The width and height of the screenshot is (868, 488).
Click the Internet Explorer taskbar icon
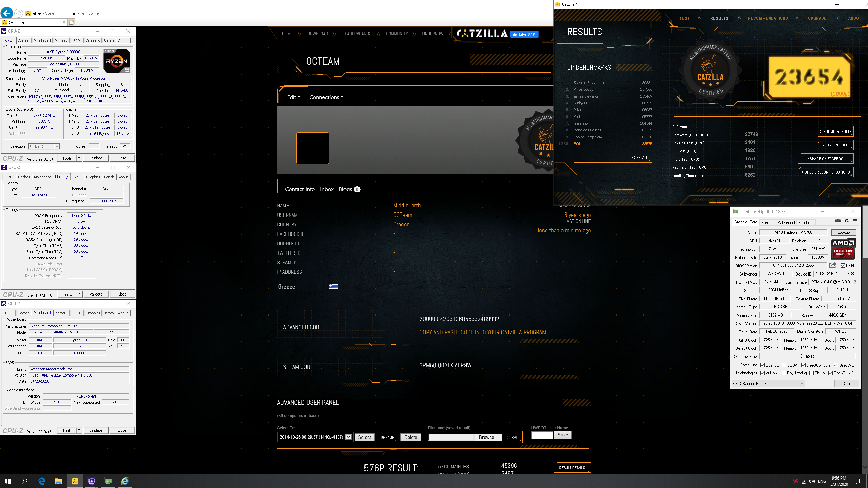pos(125,481)
